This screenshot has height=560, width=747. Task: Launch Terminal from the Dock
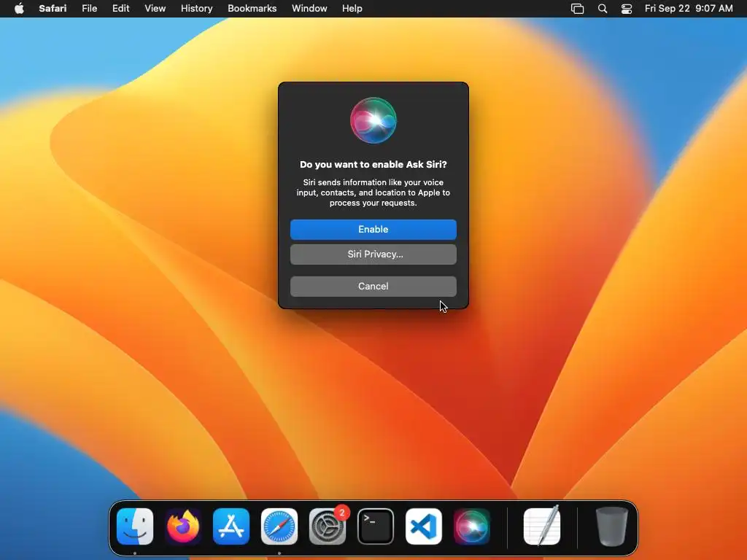click(x=376, y=526)
